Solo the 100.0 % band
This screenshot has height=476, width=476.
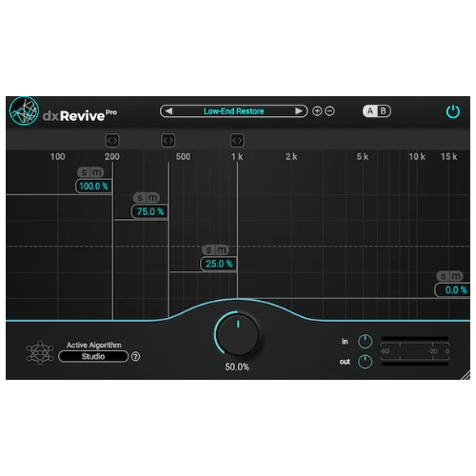tap(84, 172)
